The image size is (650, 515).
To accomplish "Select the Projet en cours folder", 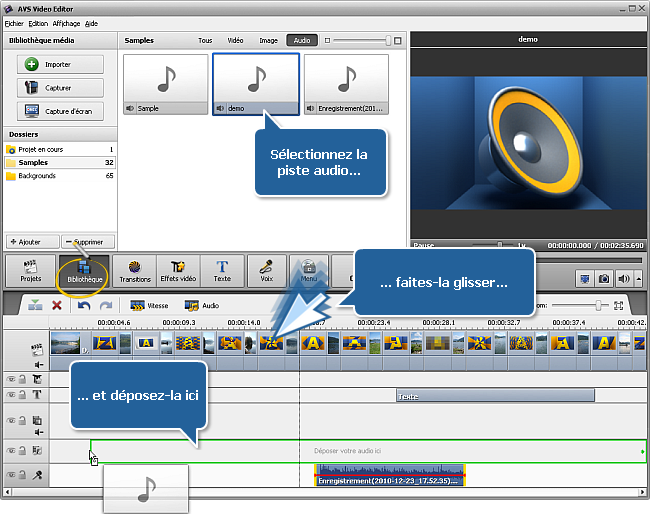I will [x=40, y=149].
